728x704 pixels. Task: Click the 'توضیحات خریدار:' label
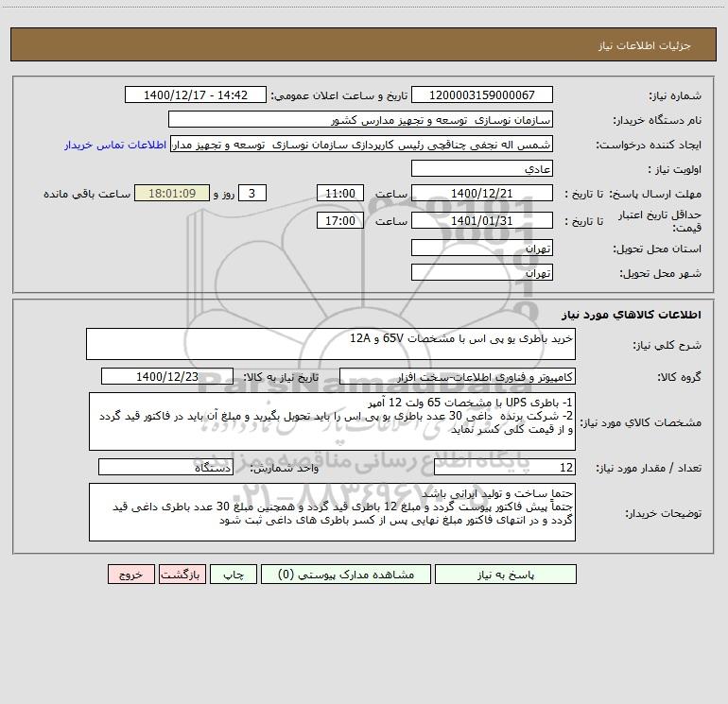pos(663,513)
